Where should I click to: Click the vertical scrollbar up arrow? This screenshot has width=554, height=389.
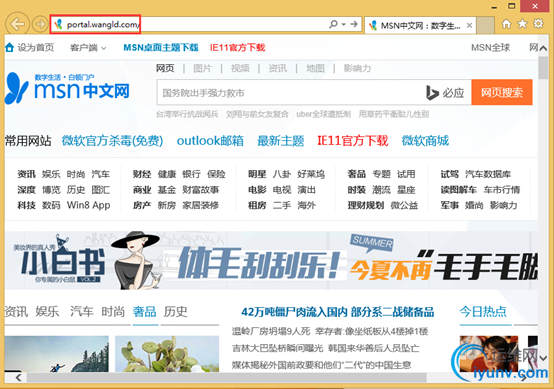543,48
